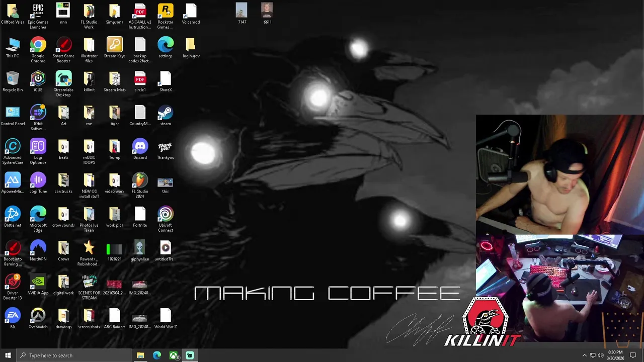Select the killinit folder
This screenshot has width=644, height=362.
[89, 81]
